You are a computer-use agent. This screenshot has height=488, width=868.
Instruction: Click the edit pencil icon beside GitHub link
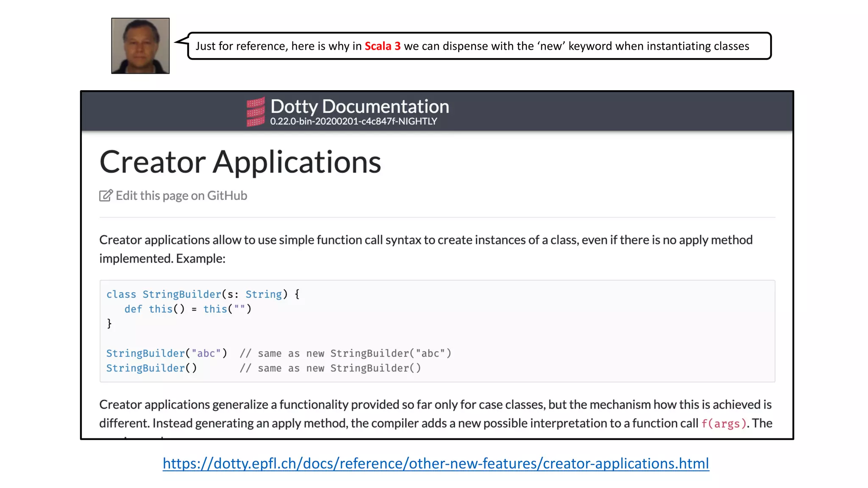[106, 195]
